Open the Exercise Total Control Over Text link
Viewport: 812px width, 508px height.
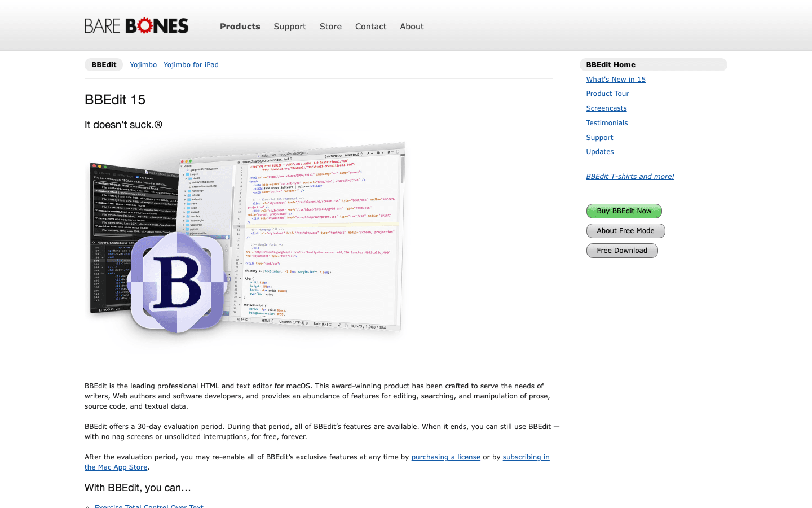click(x=149, y=506)
